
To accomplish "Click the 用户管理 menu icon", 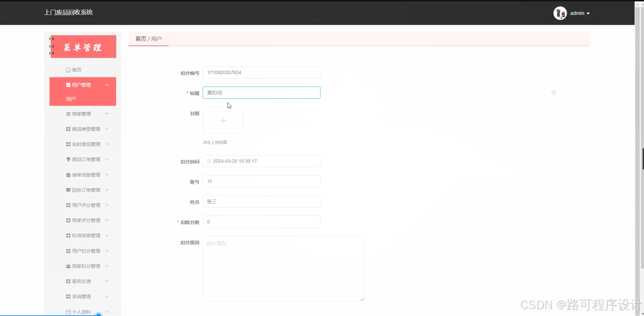I will (68, 85).
